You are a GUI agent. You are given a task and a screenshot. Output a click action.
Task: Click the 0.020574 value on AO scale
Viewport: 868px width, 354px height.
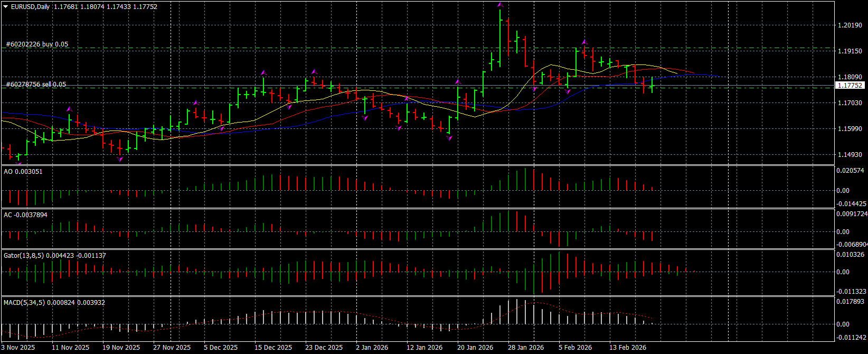pyautogui.click(x=851, y=171)
